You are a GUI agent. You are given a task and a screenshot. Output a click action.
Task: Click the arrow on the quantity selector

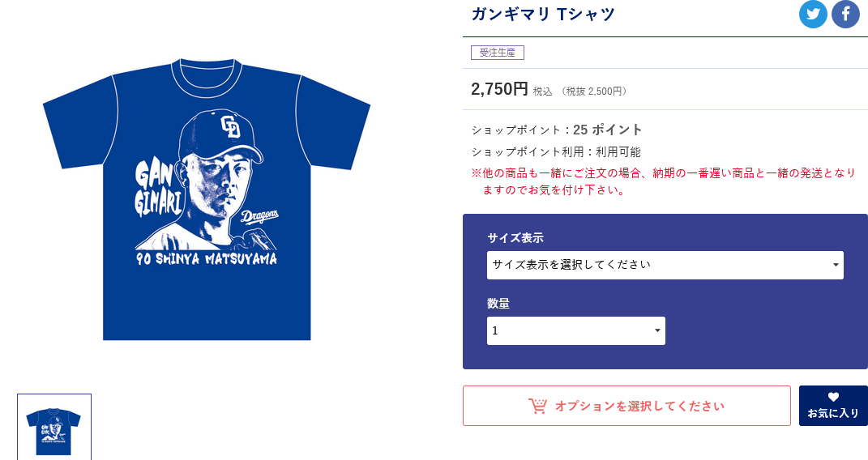point(657,330)
